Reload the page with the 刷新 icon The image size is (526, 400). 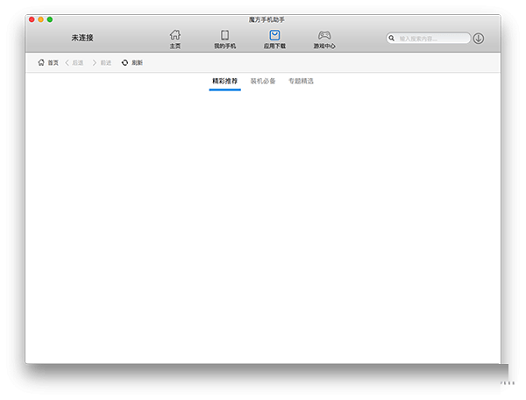[x=125, y=62]
